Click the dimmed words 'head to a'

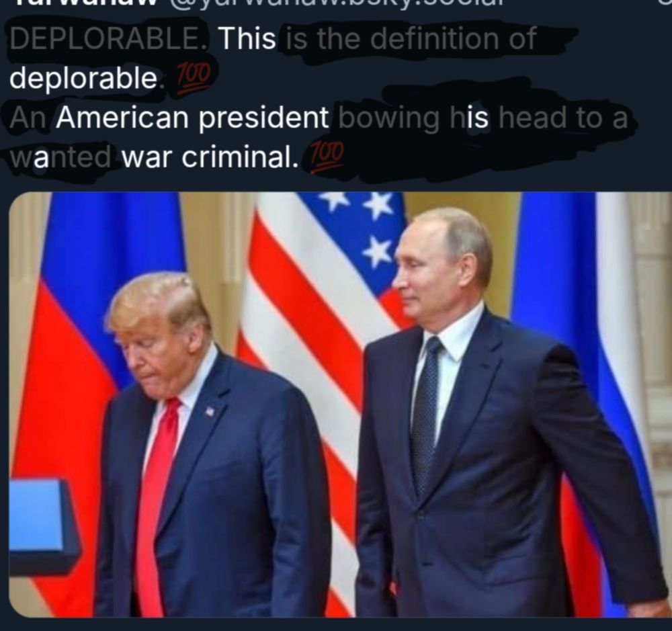click(x=562, y=117)
